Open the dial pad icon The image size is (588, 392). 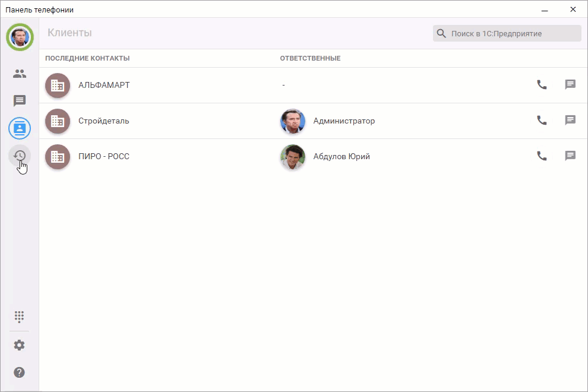[x=20, y=316]
